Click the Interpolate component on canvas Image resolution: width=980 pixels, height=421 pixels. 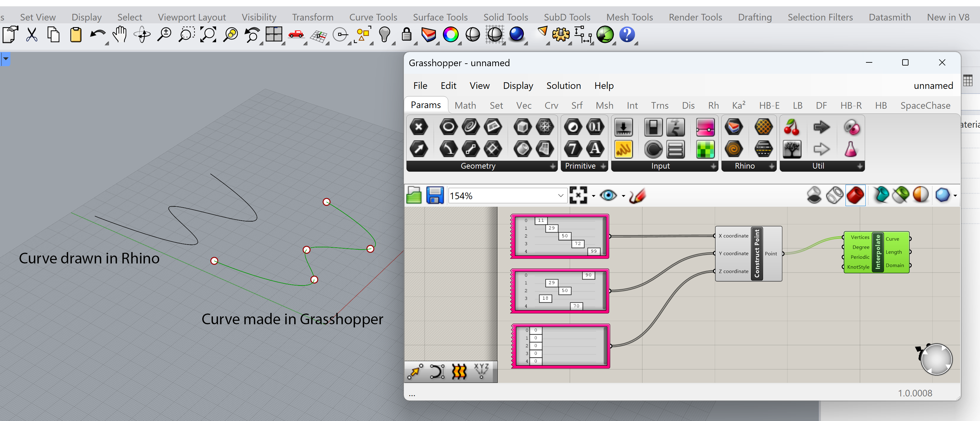[877, 252]
